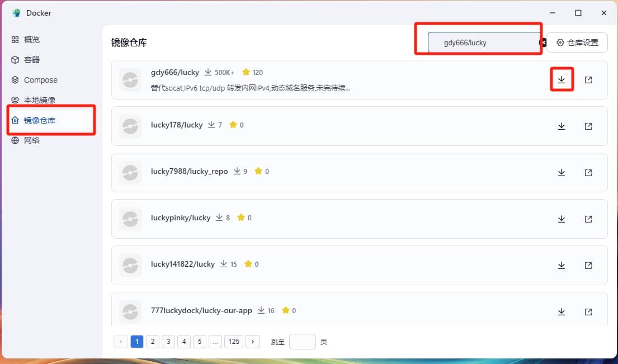Go to page 5
Image resolution: width=618 pixels, height=364 pixels.
click(x=200, y=342)
